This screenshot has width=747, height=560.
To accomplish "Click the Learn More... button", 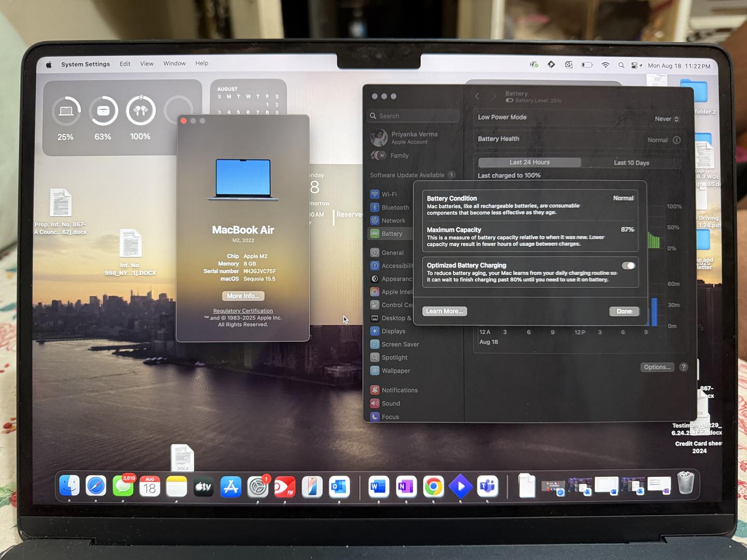I will tap(445, 311).
